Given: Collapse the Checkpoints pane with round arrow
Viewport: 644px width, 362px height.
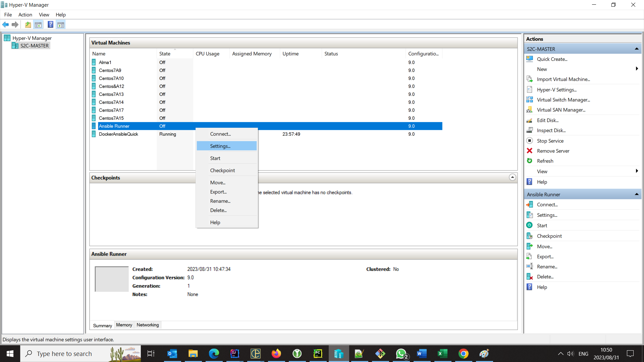Looking at the screenshot, I should point(512,177).
